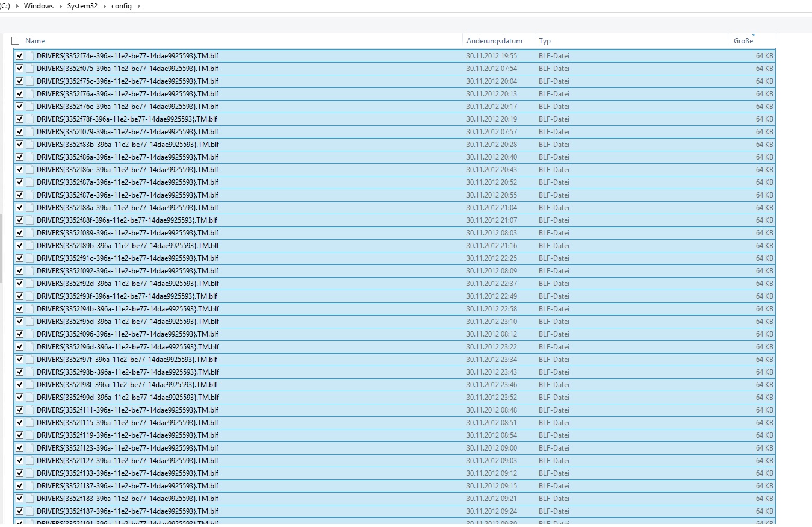
Task: Select file name DRIVERS{3352f183-396a-11e2-be77-14dae9925593}.TM.blf
Action: [x=128, y=499]
